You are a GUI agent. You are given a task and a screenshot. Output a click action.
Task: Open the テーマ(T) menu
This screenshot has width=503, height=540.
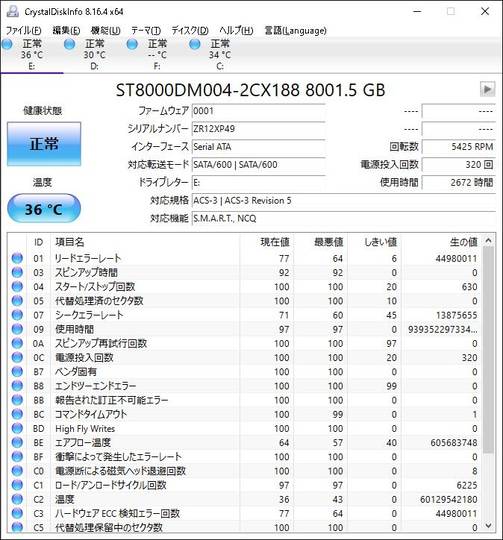[x=146, y=30]
